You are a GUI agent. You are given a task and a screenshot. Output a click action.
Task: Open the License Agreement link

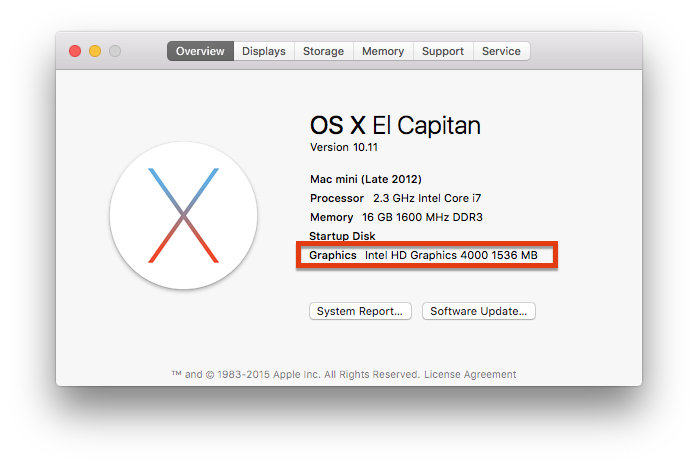470,374
